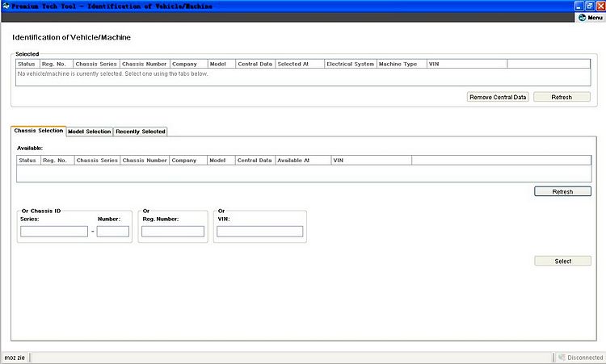Click Refresh in the Selected section
Image resolution: width=606 pixels, height=364 pixels.
(x=562, y=97)
